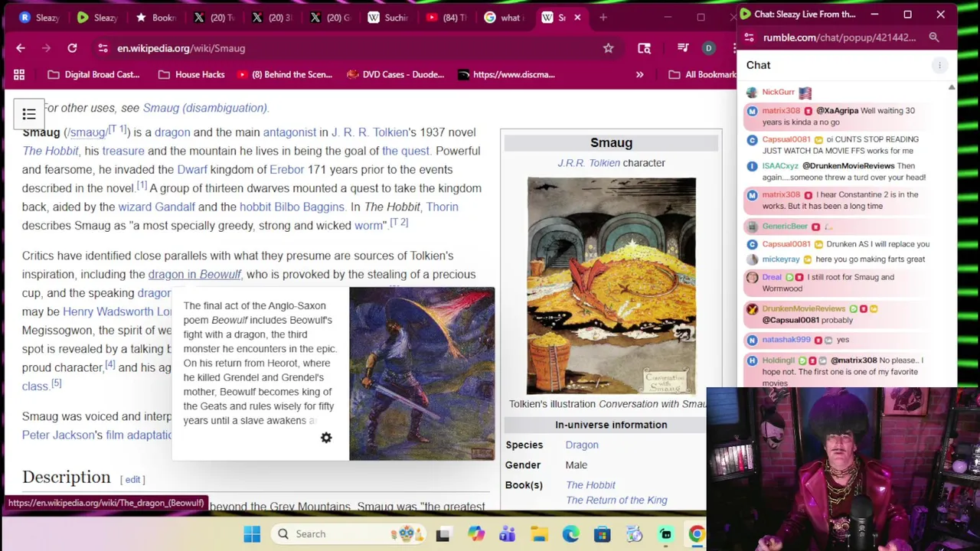
Task: Switch to the Suchir Wikipedia tab
Action: click(387, 17)
